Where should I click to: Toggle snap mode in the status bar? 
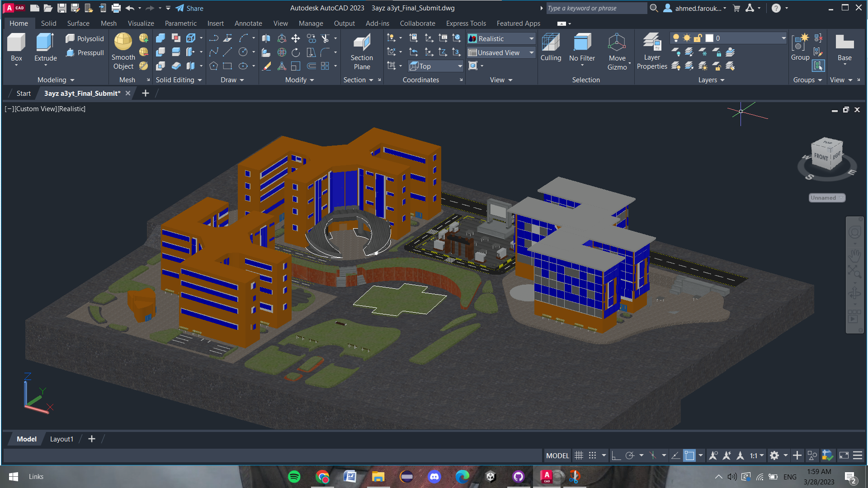(592, 455)
